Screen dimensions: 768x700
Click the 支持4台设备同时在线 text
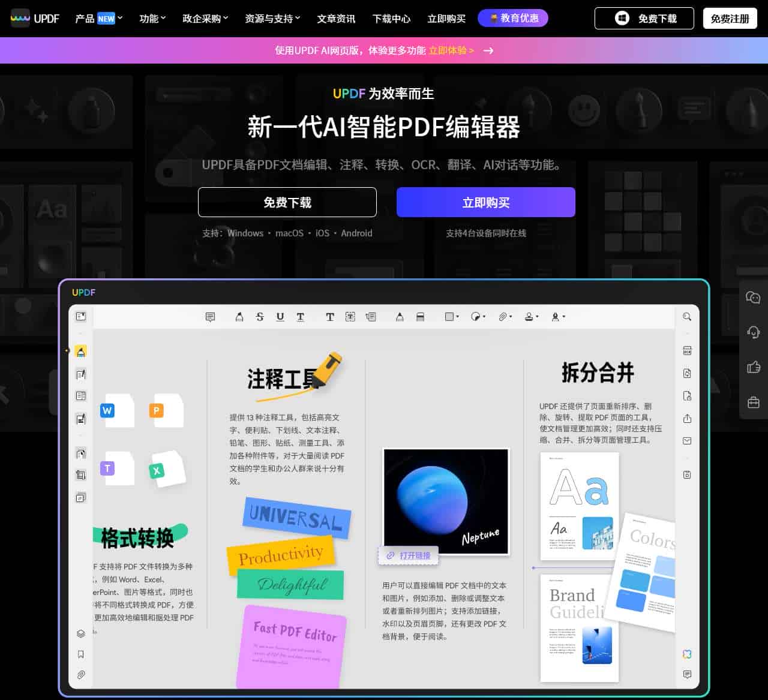tap(486, 233)
